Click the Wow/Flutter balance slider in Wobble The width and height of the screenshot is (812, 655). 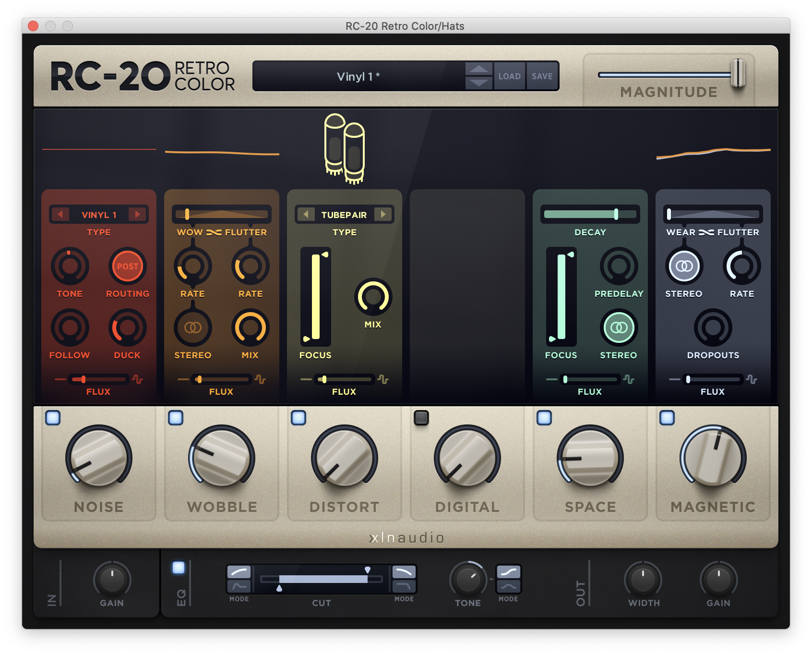(x=222, y=214)
